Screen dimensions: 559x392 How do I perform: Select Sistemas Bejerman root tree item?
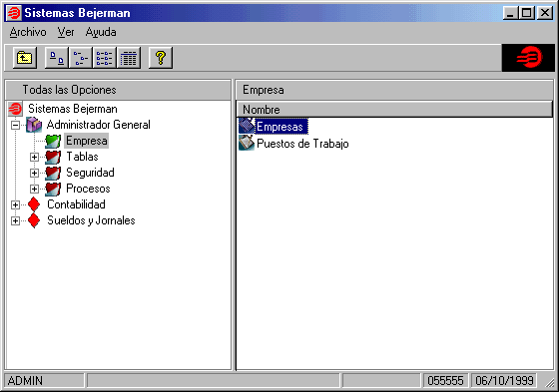click(73, 109)
